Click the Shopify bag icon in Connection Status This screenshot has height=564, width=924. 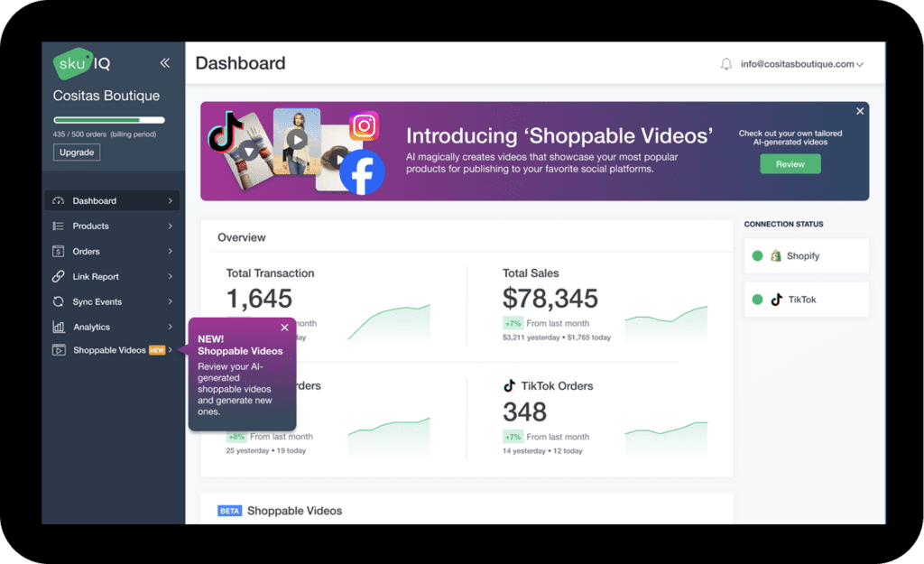(775, 255)
